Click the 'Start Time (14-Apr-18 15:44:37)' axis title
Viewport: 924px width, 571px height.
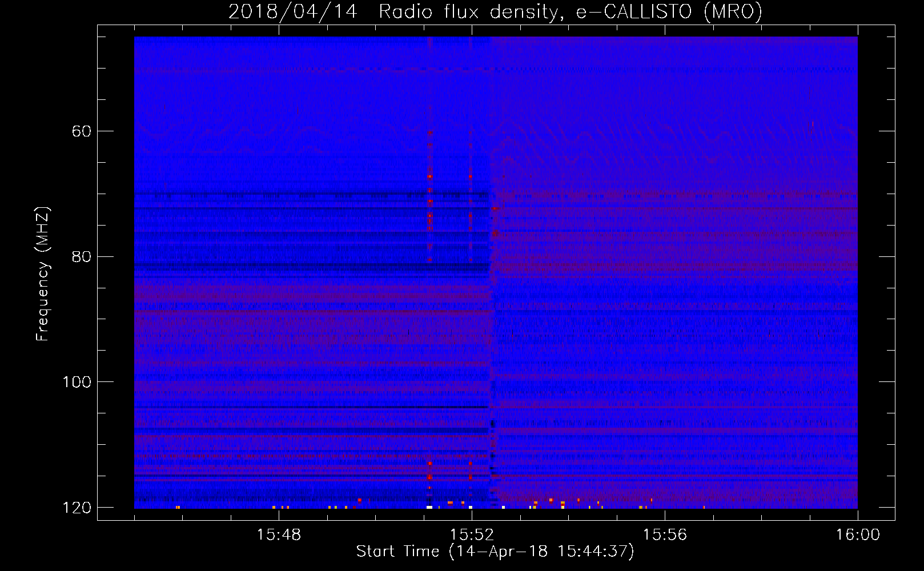click(x=495, y=552)
